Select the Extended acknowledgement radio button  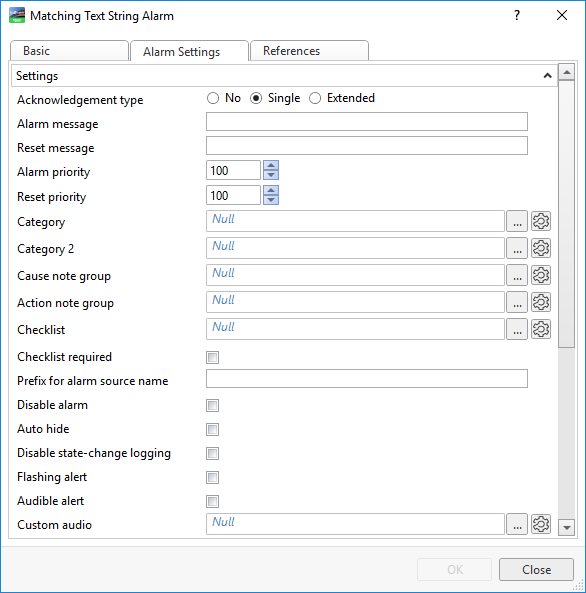coord(315,98)
